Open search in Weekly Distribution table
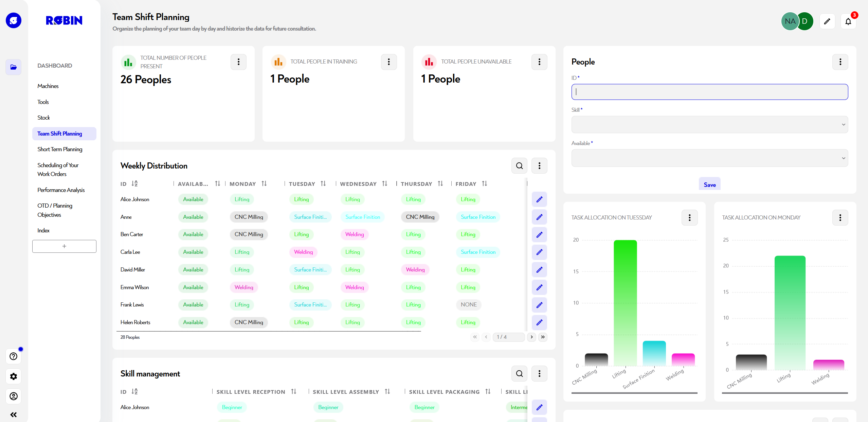Image resolution: width=868 pixels, height=422 pixels. point(519,166)
